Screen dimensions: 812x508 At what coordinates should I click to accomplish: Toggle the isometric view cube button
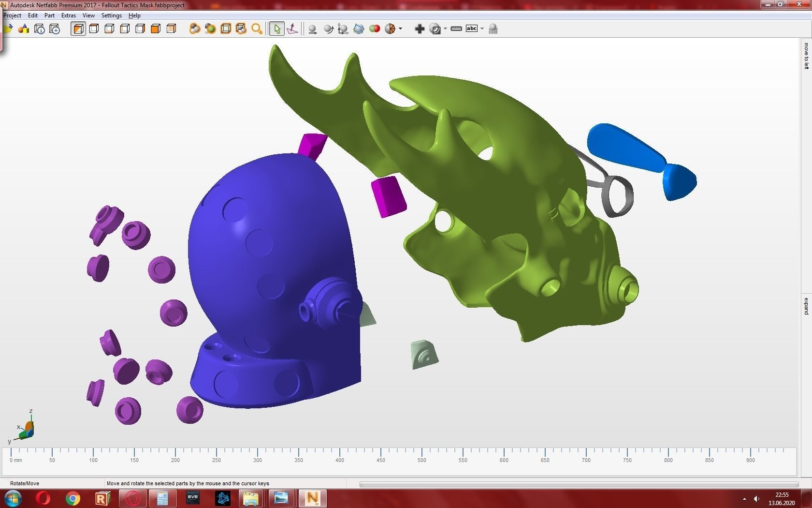(x=78, y=29)
